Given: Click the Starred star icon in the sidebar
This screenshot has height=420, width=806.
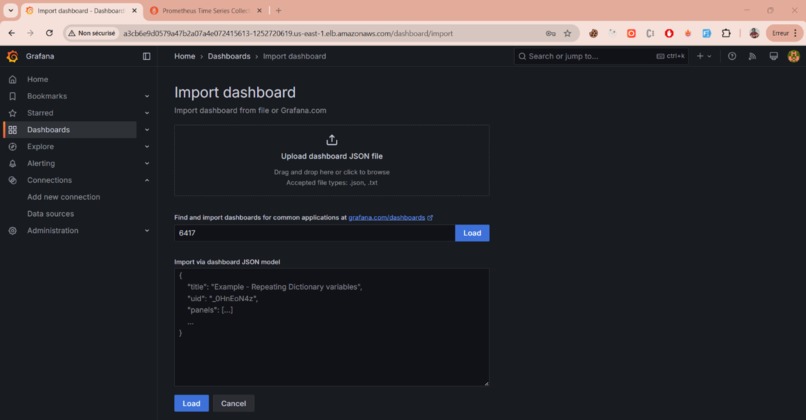Looking at the screenshot, I should (13, 113).
